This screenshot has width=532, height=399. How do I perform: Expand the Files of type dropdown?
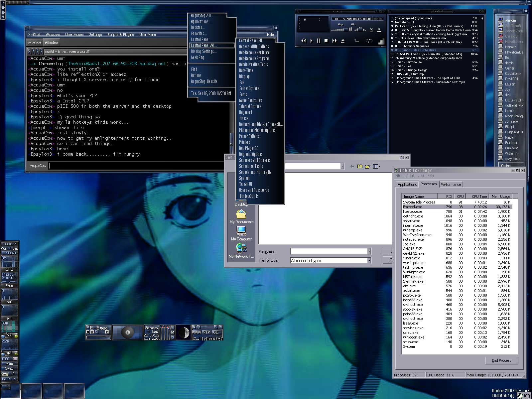[369, 261]
